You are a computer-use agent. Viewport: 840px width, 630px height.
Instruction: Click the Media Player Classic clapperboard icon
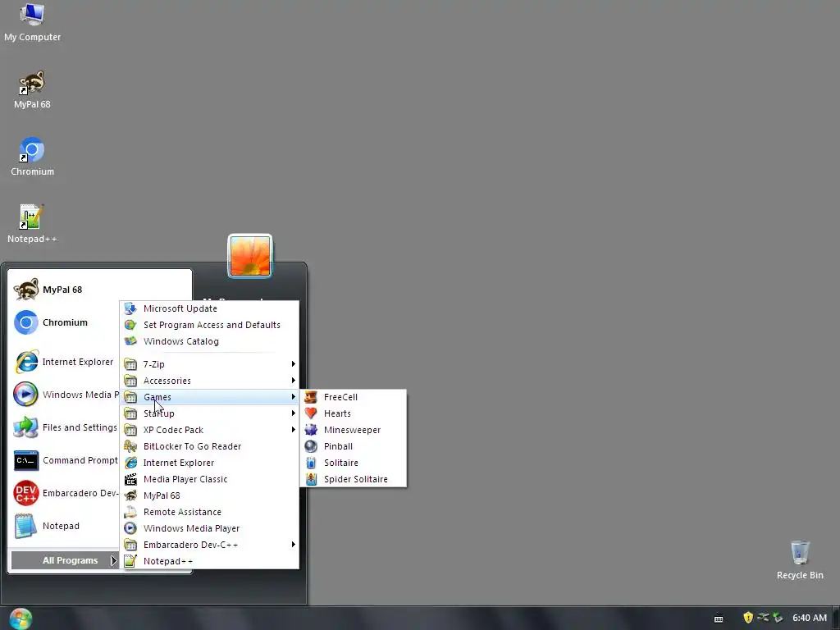pos(130,479)
